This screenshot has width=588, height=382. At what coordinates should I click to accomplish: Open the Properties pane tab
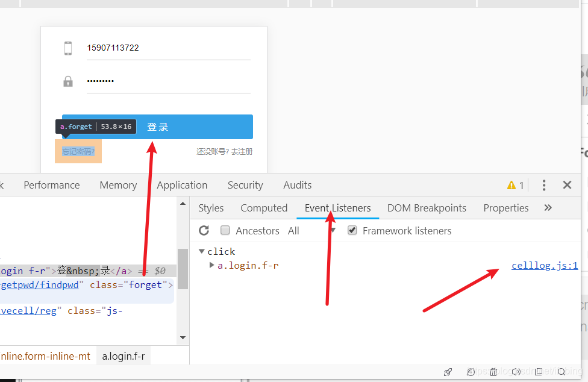click(x=506, y=208)
